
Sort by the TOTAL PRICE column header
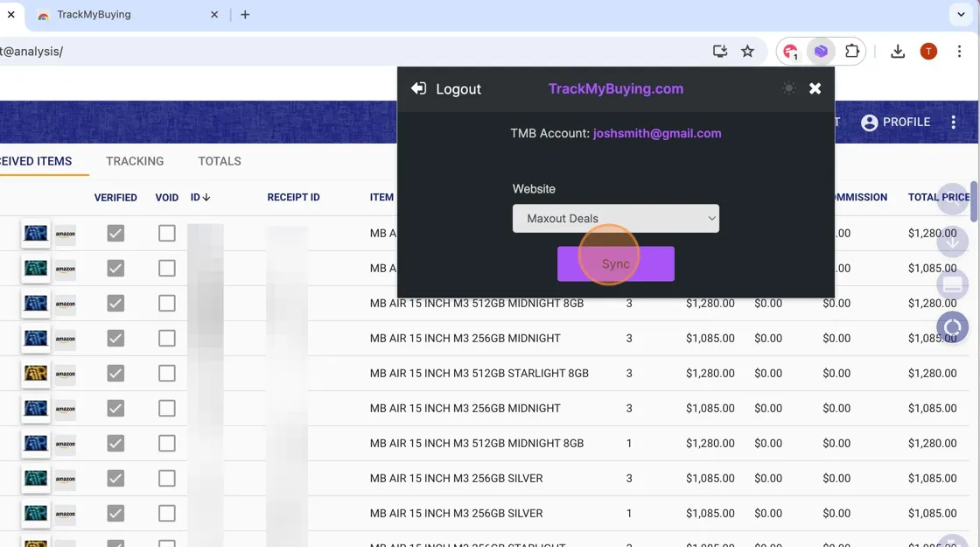(939, 198)
